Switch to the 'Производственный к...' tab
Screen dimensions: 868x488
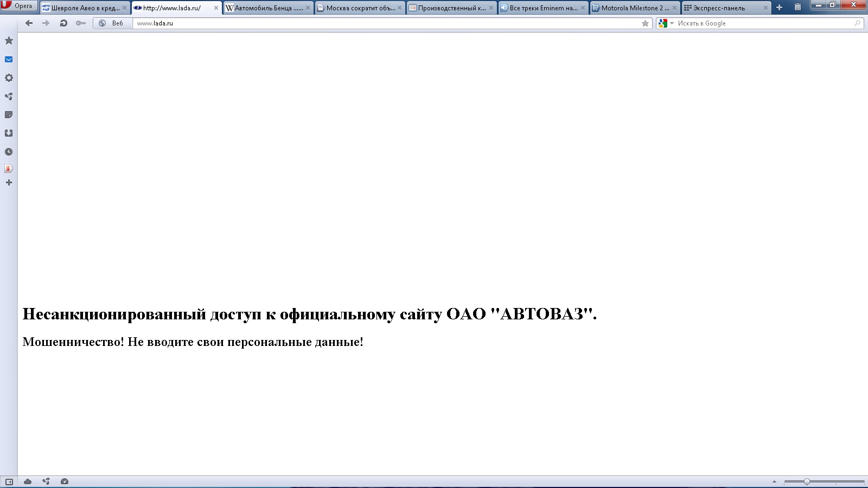click(x=451, y=8)
